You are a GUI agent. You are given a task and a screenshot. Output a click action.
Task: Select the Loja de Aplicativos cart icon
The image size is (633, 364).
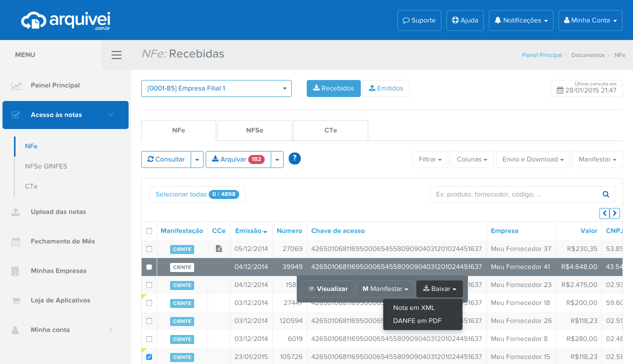17,300
